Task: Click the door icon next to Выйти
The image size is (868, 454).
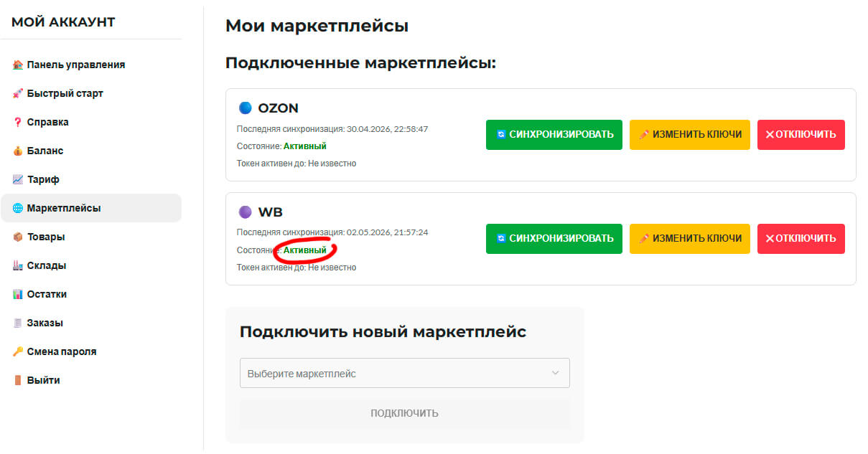Action: [x=18, y=380]
